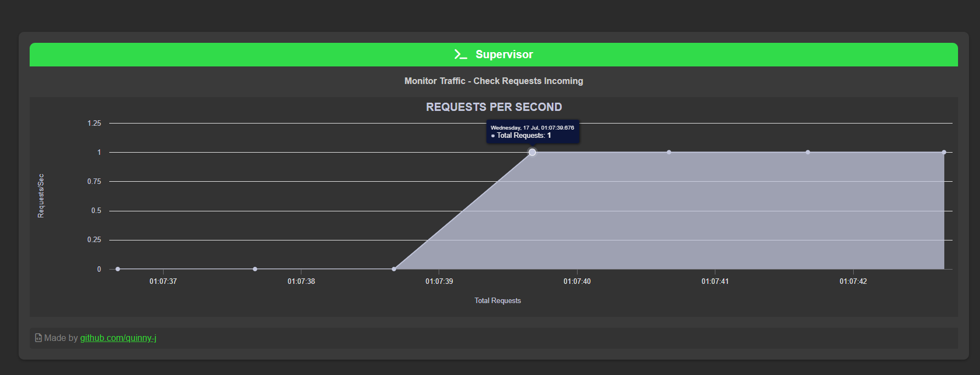Click the 0.5 y-axis label
The width and height of the screenshot is (980, 375).
pos(96,210)
